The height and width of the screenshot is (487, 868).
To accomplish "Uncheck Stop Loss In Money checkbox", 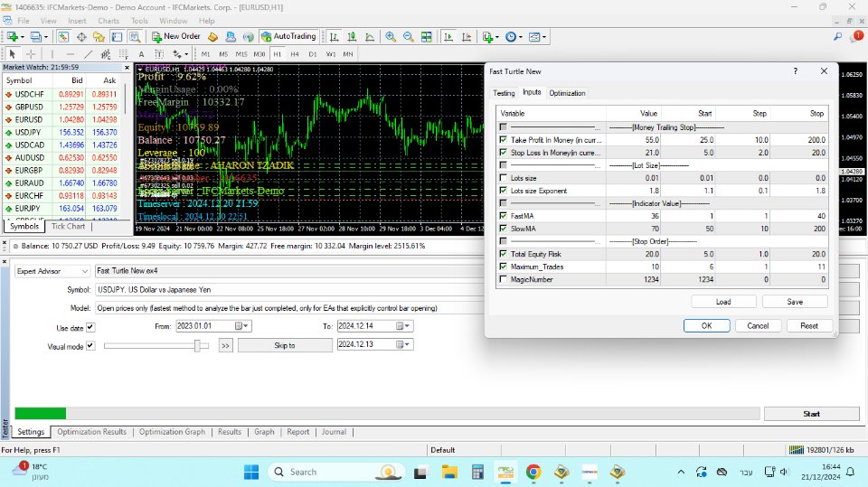I will point(504,152).
